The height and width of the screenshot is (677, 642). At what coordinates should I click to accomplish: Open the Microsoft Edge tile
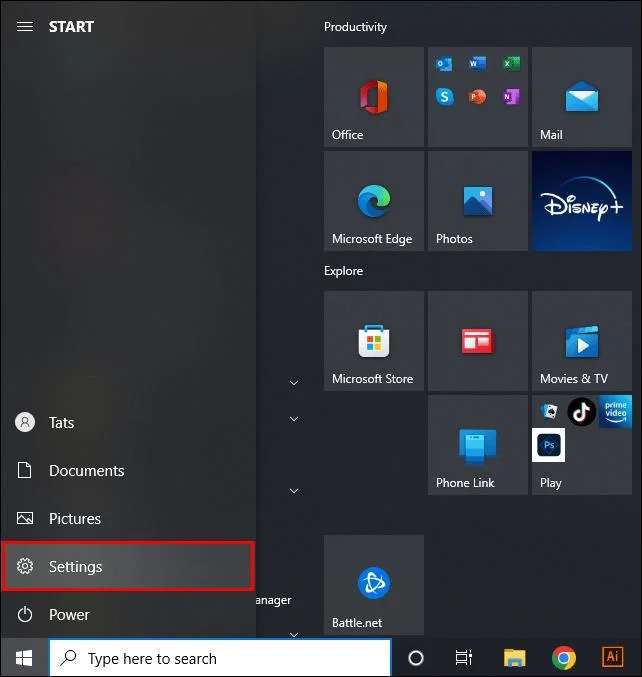click(x=373, y=201)
